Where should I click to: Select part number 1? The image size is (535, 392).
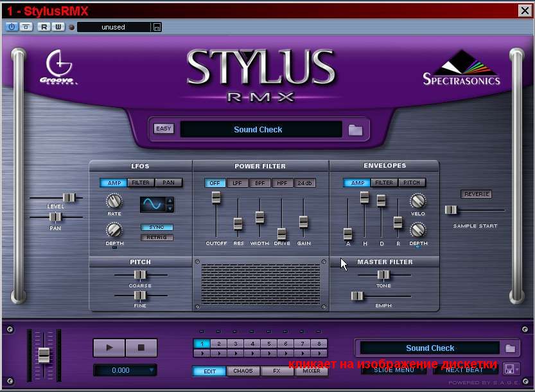(x=202, y=344)
